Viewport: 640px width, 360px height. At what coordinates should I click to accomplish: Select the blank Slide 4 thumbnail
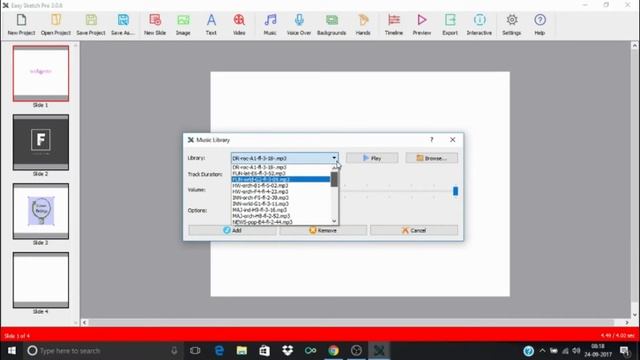(x=40, y=280)
